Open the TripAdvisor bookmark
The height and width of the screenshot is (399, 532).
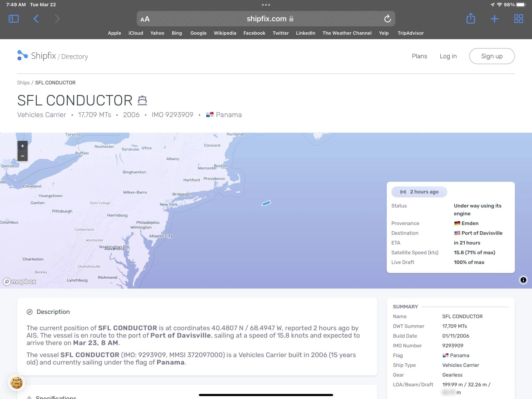(411, 33)
